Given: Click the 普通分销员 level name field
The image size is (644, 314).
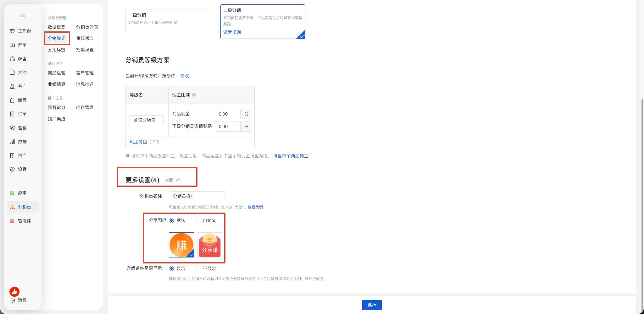Looking at the screenshot, I should coord(147,120).
